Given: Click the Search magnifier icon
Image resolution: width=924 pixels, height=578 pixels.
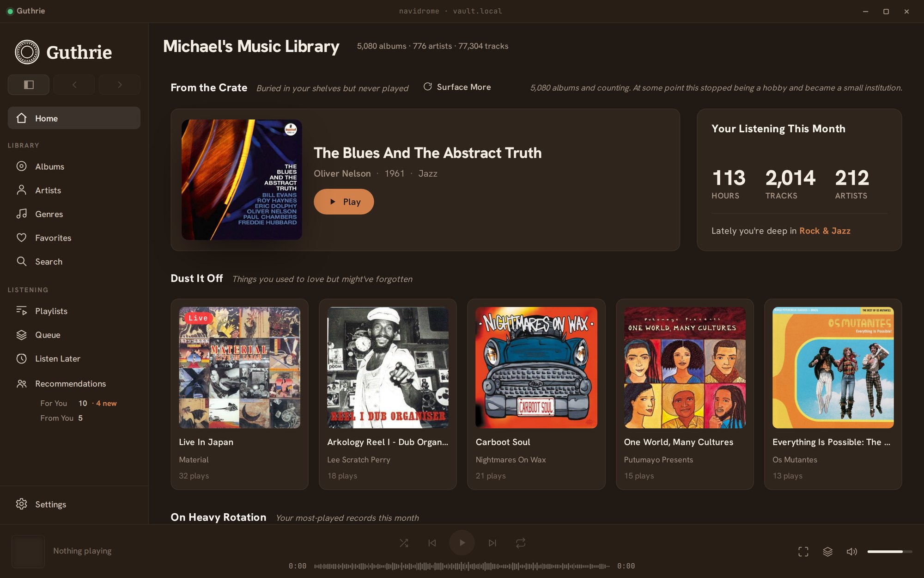Looking at the screenshot, I should [21, 261].
